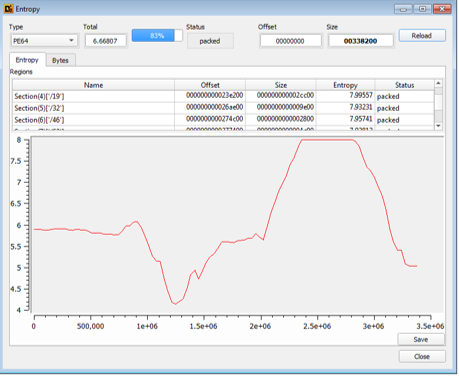Viewport: 459px width, 376px height.
Task: Select row Section(4)['/19']
Action: (223, 96)
